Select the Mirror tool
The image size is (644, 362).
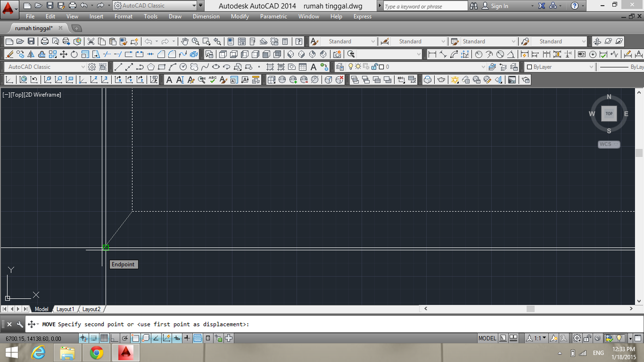coord(31,54)
